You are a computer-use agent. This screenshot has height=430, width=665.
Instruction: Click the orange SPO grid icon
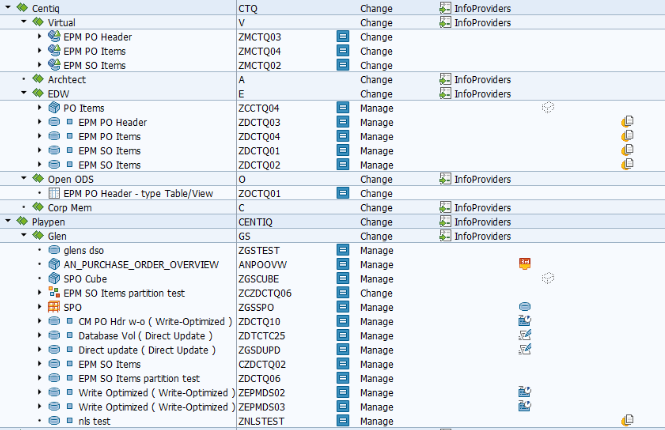pos(54,307)
